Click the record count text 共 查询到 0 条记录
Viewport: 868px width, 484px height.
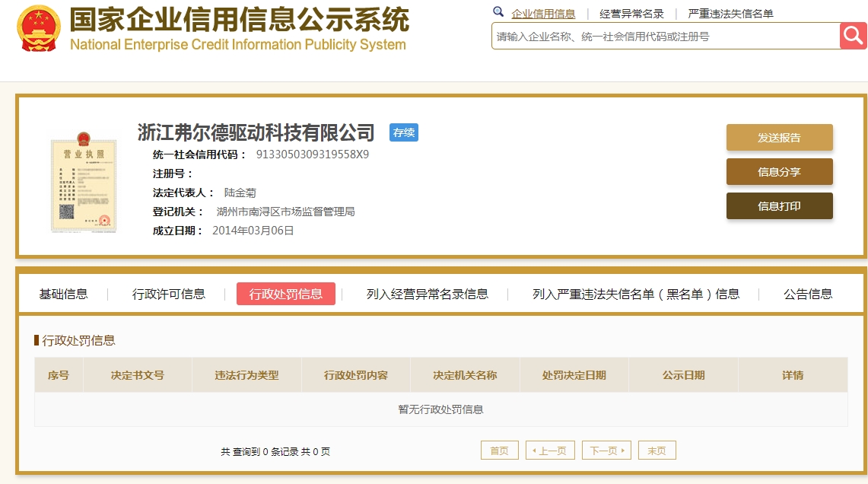point(259,452)
